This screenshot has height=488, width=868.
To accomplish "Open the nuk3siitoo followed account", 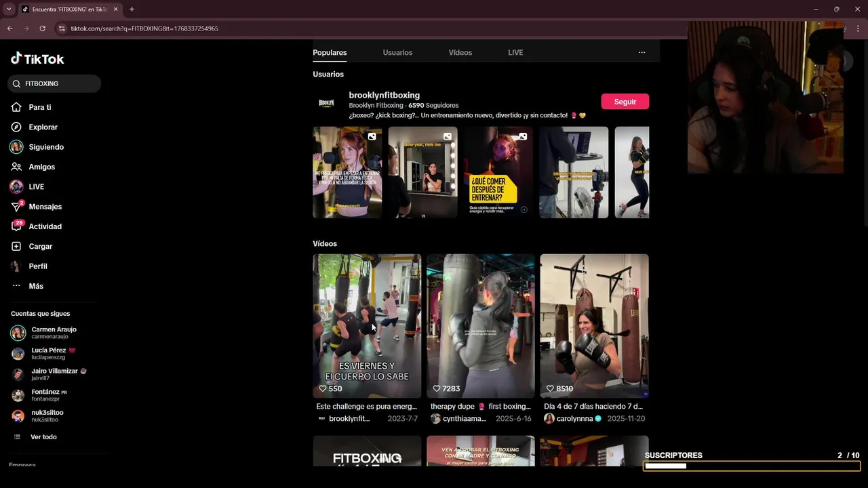I will [x=54, y=415].
